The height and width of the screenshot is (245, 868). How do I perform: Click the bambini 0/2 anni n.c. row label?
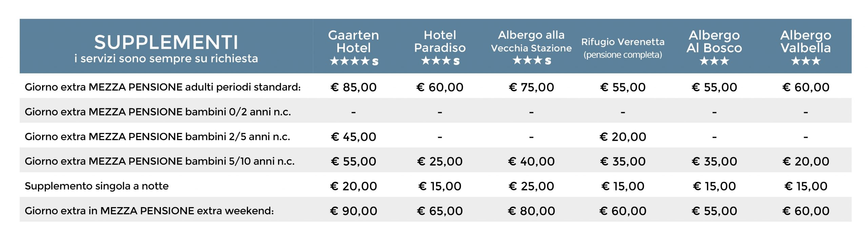(x=158, y=112)
